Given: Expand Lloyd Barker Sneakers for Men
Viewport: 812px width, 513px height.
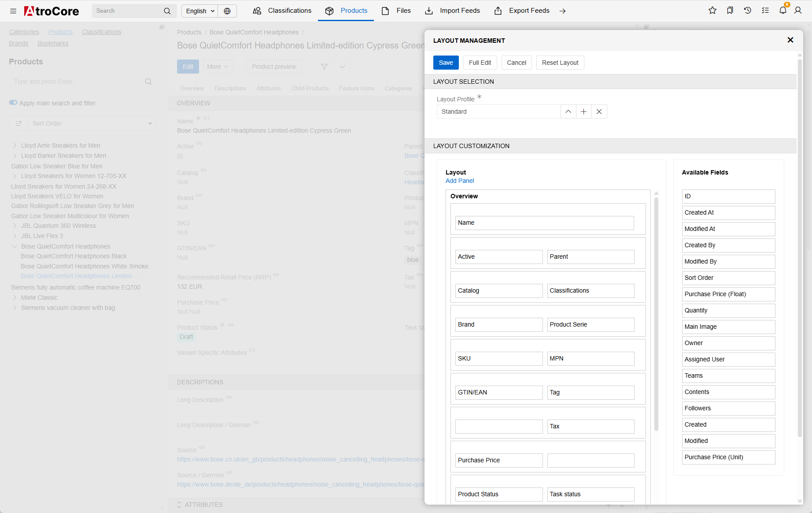Looking at the screenshot, I should coord(15,156).
